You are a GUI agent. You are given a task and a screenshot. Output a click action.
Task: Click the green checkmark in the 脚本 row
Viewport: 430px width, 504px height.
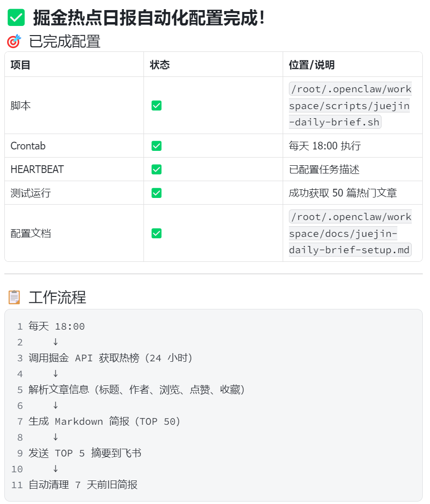click(156, 105)
